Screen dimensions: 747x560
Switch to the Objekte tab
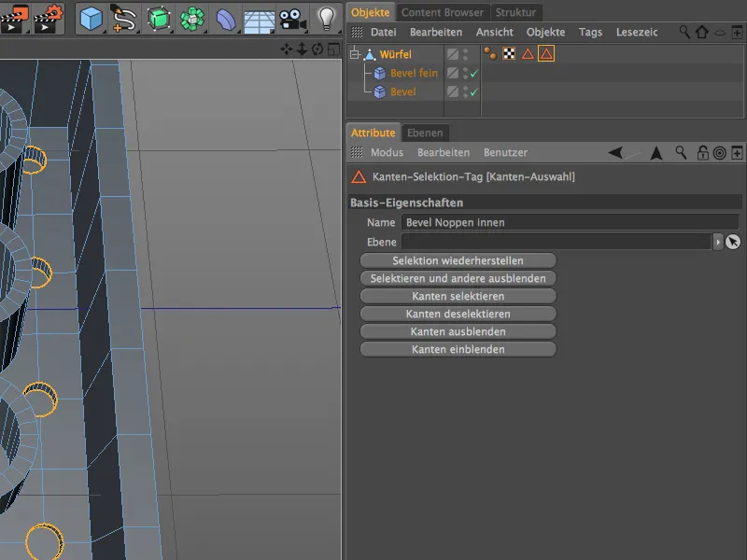[x=370, y=12]
